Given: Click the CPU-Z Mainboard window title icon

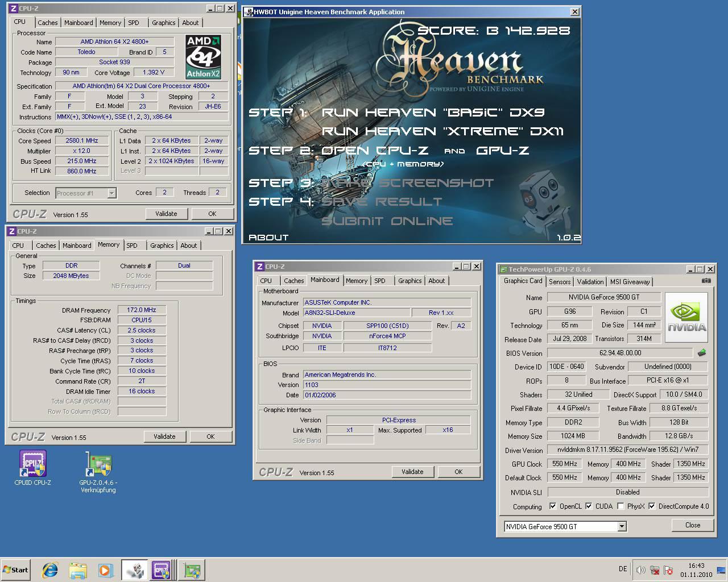Looking at the screenshot, I should point(260,267).
